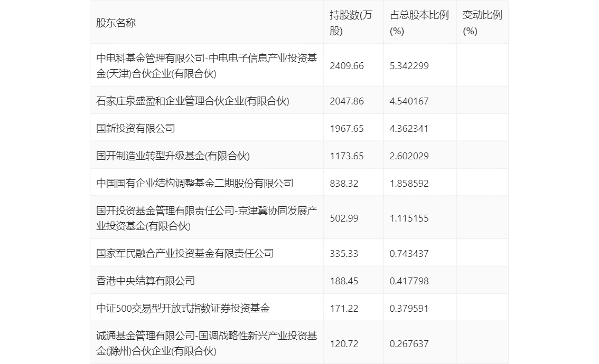Select shareholder 诚通基金管理有限公司 国调战略性新兴产业 row
Image resolution: width=599 pixels, height=364 pixels.
coord(207,343)
